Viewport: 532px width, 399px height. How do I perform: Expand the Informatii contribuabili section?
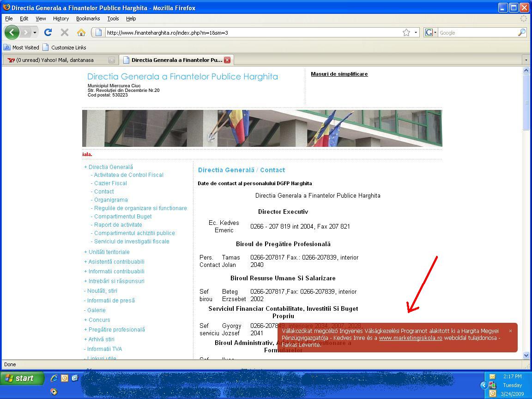[x=114, y=272]
